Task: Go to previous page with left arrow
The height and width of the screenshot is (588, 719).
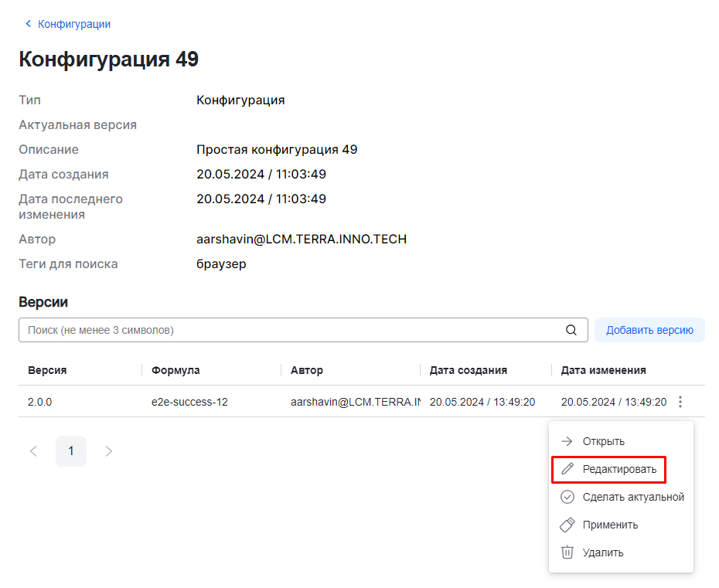Action: [x=33, y=451]
